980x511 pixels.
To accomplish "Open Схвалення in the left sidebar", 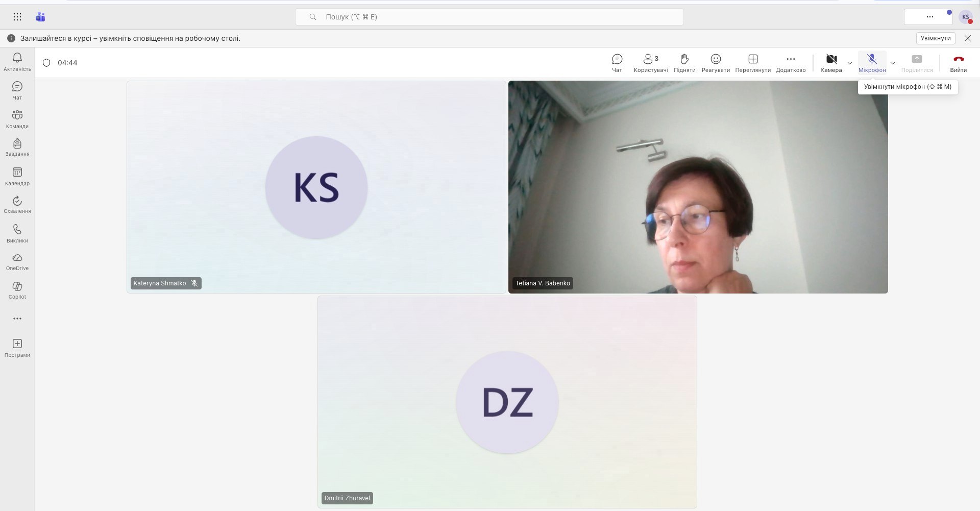I will [x=17, y=205].
